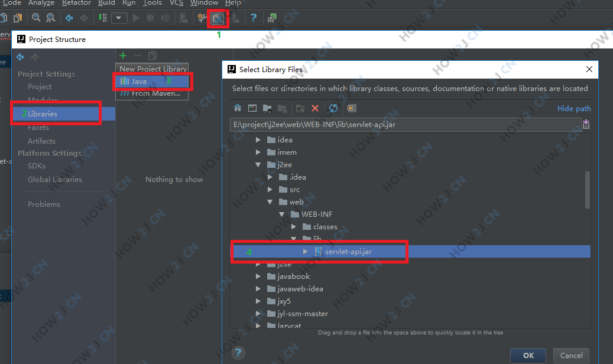Click the wrench Settings icon in toolbar

click(x=202, y=18)
